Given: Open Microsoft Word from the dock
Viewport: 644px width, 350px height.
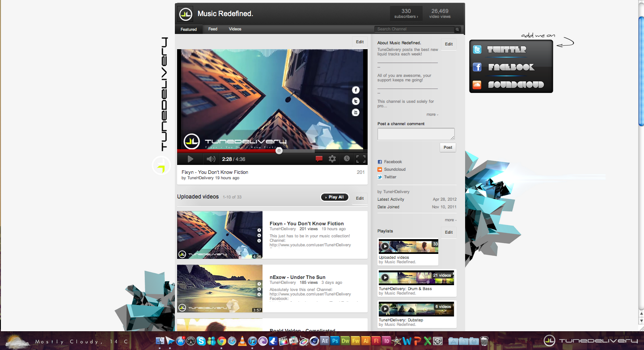Looking at the screenshot, I should [x=407, y=341].
